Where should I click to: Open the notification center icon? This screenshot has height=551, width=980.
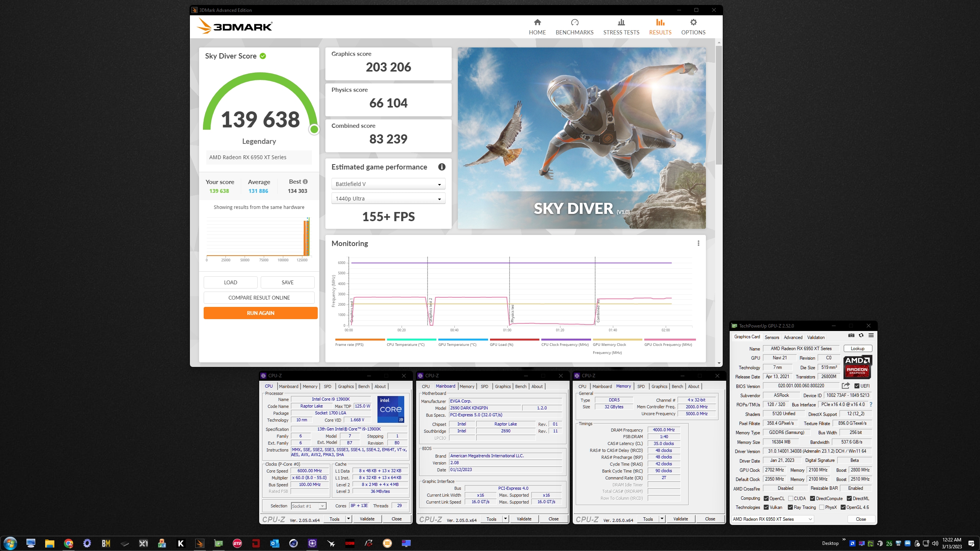(x=971, y=543)
